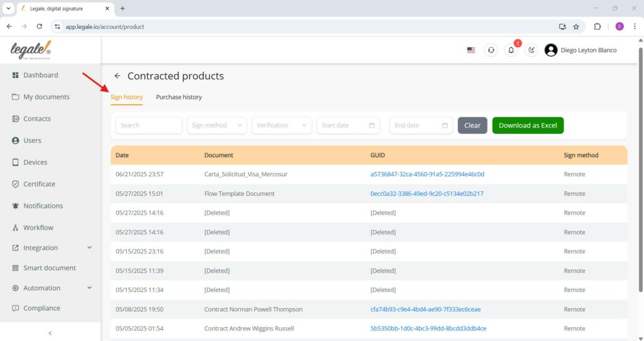Viewport: 644px width, 341px height.
Task: Open the End date calendar icon
Action: coord(445,125)
